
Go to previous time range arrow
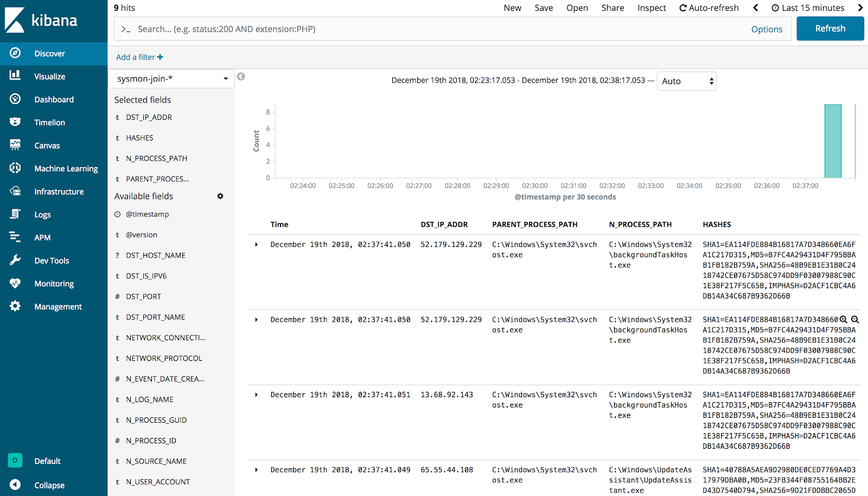pos(756,8)
